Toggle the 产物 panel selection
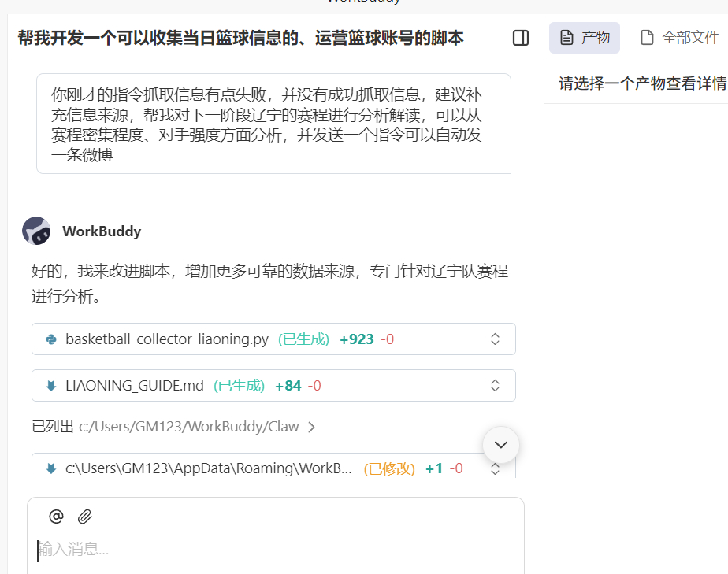Viewport: 728px width, 574px height. coord(584,36)
